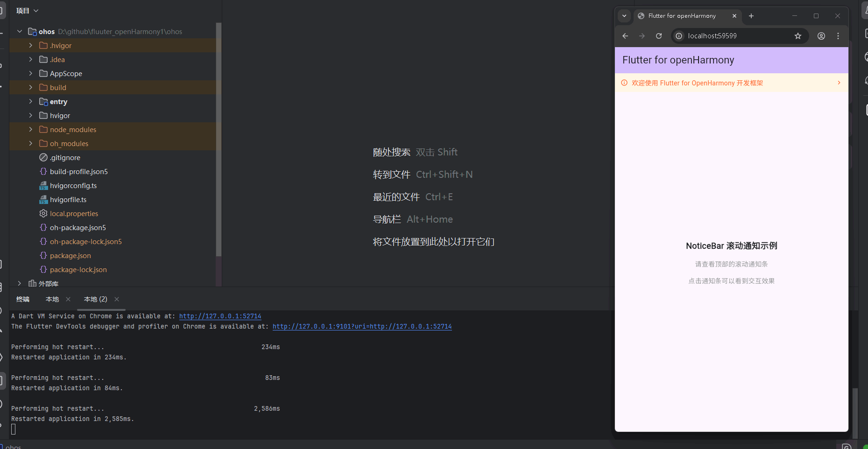This screenshot has height=449, width=868.
Task: Open the Flutter DevTools debugger link
Action: pyautogui.click(x=362, y=326)
